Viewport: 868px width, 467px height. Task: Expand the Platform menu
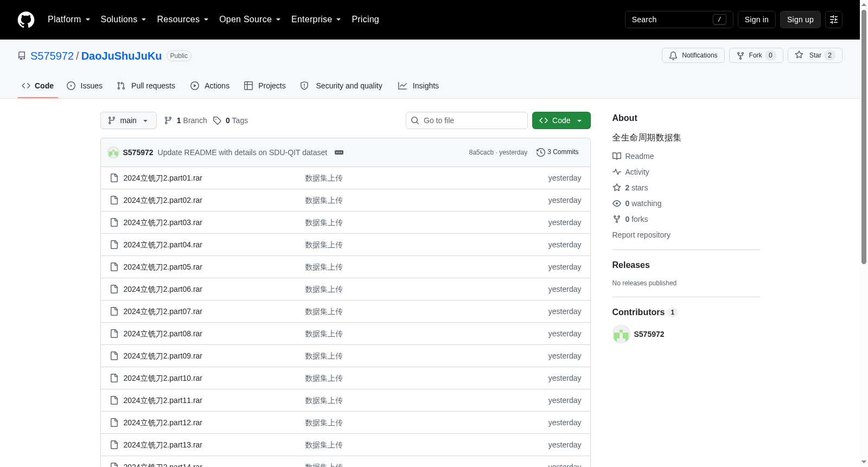[69, 20]
